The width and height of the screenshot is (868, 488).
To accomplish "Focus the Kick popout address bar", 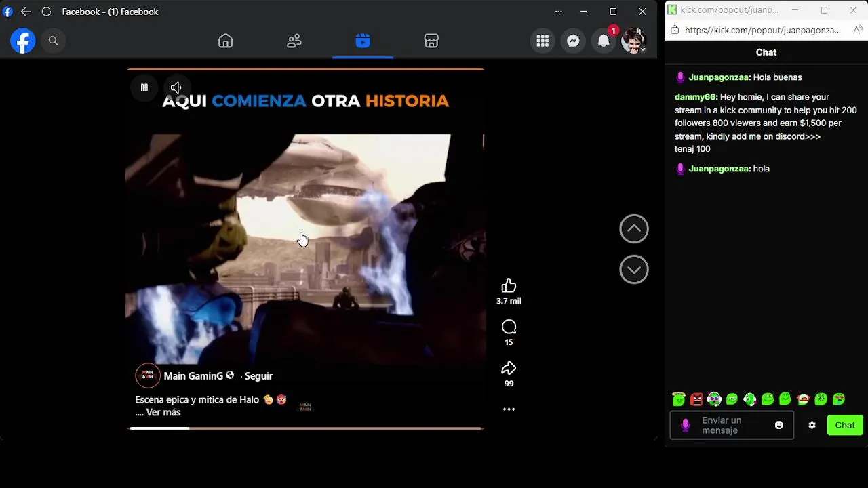I will click(762, 30).
